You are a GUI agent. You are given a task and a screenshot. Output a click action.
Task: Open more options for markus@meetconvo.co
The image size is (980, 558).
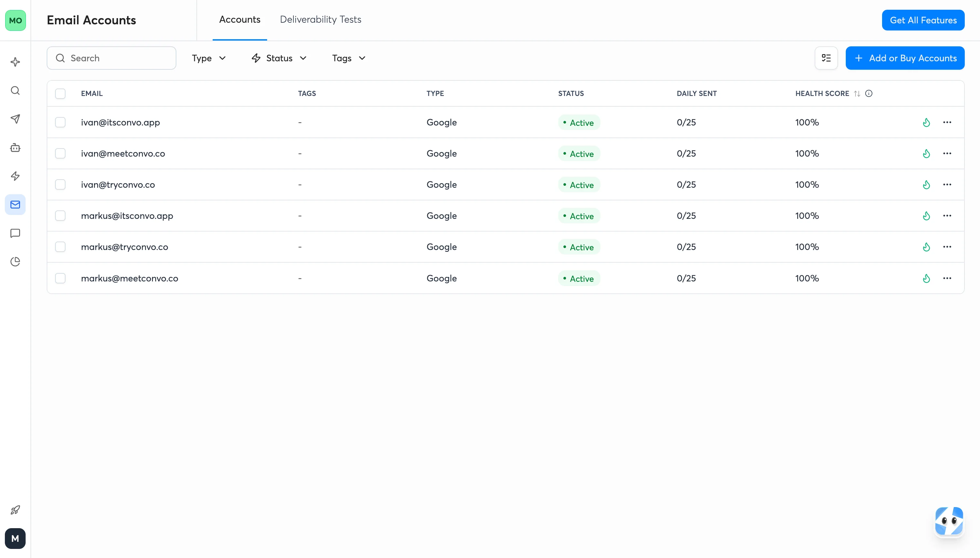tap(948, 278)
